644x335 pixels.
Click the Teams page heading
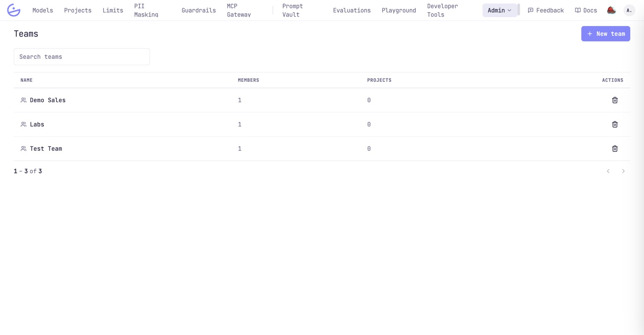click(x=26, y=34)
